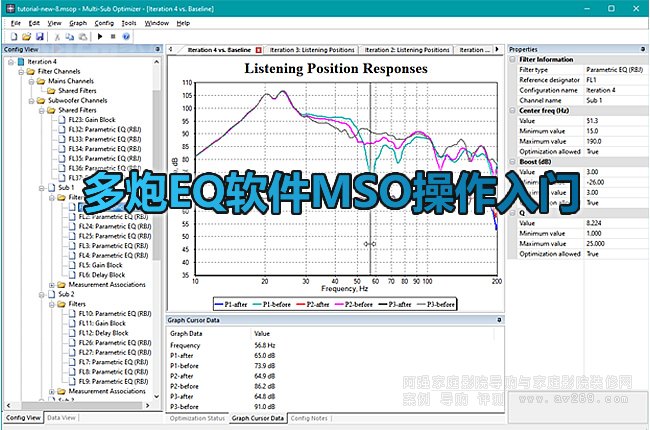Collapse the Q property group
650x430 pixels.
tap(513, 213)
